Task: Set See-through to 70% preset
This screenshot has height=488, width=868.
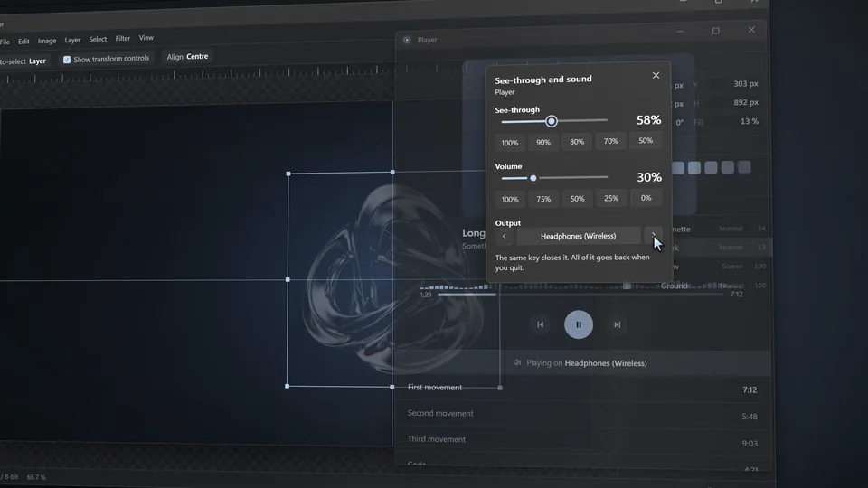Action: 610,141
